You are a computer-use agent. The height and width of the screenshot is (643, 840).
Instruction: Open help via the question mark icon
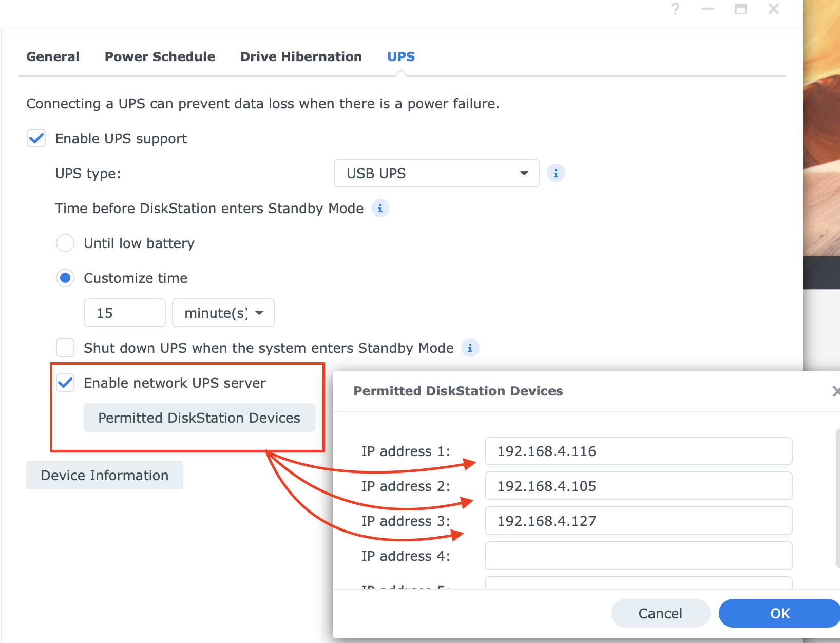point(675,9)
